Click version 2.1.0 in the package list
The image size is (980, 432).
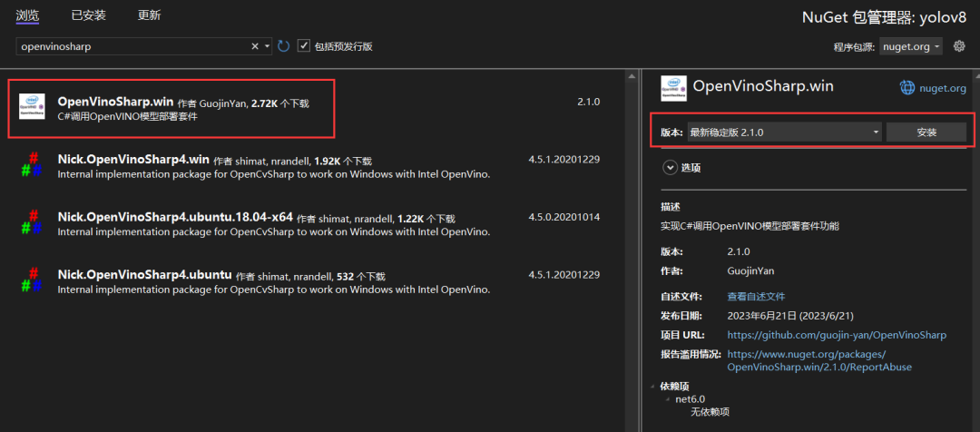pos(589,102)
